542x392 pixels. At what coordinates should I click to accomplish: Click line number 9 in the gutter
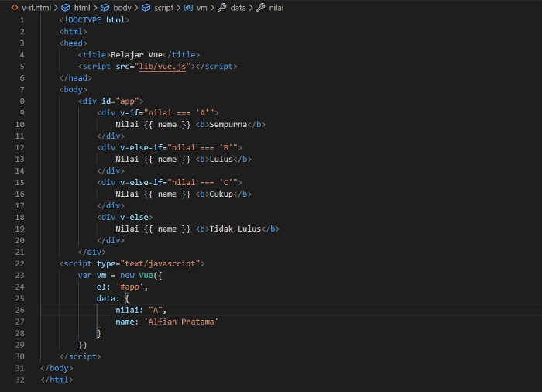pyautogui.click(x=22, y=112)
